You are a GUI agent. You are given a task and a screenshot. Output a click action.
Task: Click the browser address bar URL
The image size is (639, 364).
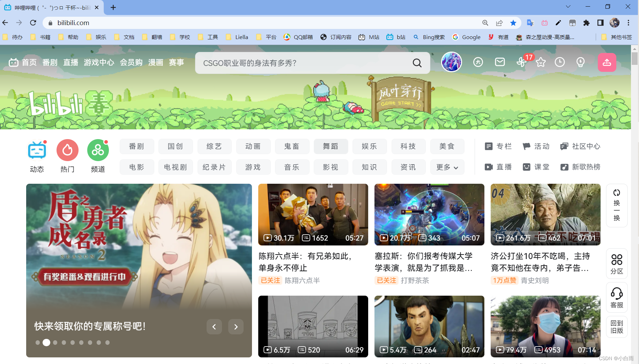(73, 23)
